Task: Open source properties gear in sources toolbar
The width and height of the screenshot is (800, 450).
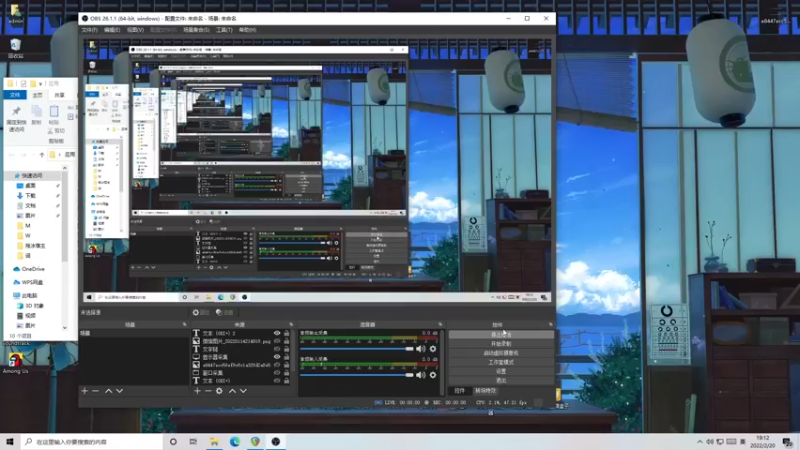Action: 219,391
